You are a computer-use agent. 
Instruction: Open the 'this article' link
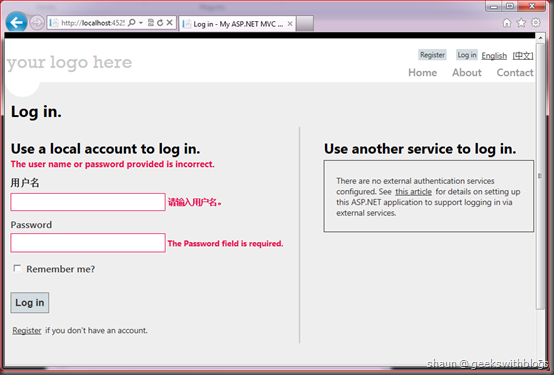pyautogui.click(x=413, y=192)
